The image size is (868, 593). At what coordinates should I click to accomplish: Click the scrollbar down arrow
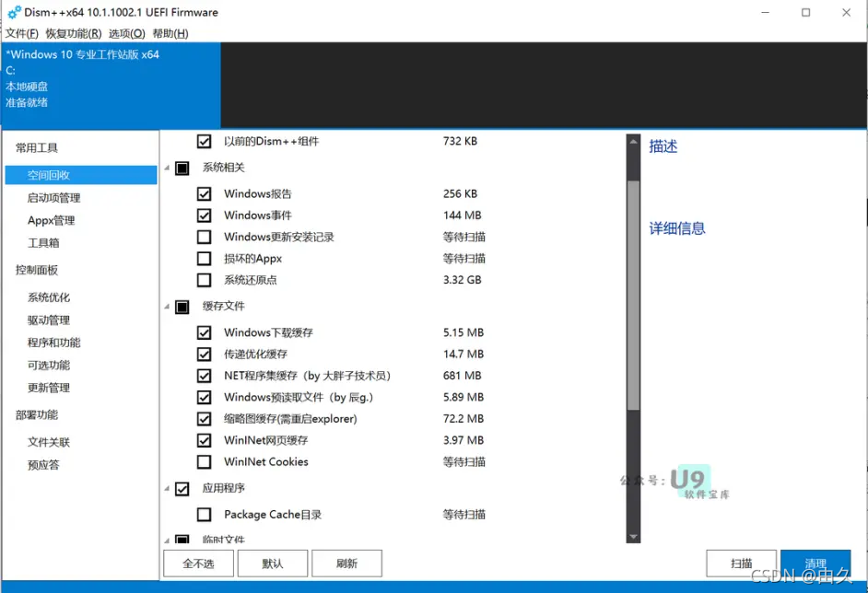point(633,537)
